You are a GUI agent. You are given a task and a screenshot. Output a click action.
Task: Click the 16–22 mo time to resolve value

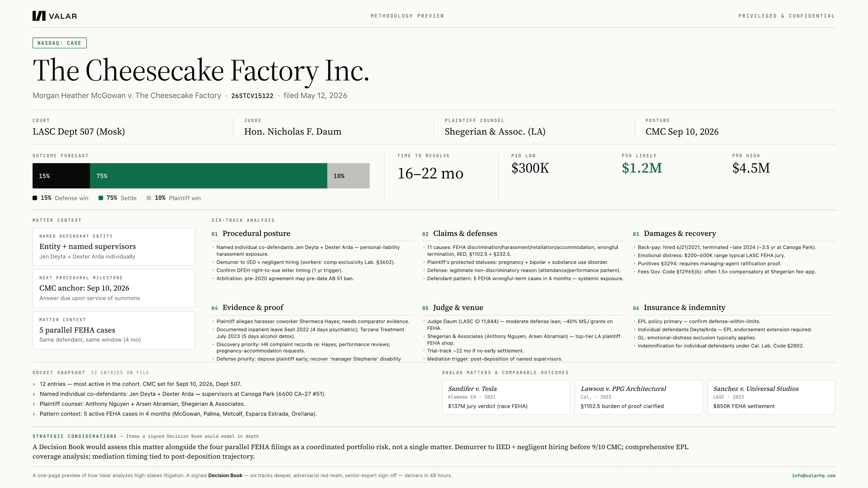[x=430, y=174]
